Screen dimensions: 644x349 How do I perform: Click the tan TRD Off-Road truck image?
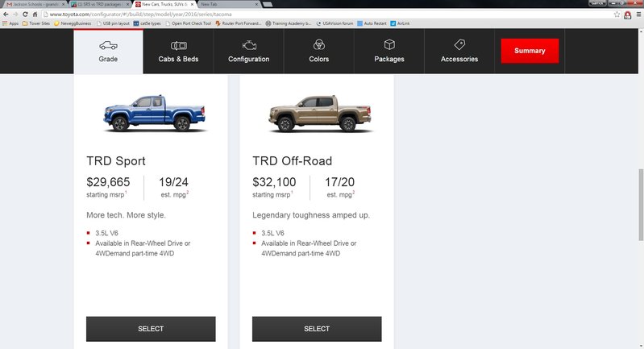320,113
